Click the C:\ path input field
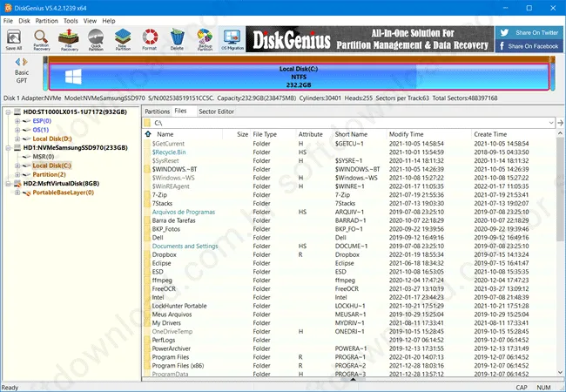 pos(348,123)
